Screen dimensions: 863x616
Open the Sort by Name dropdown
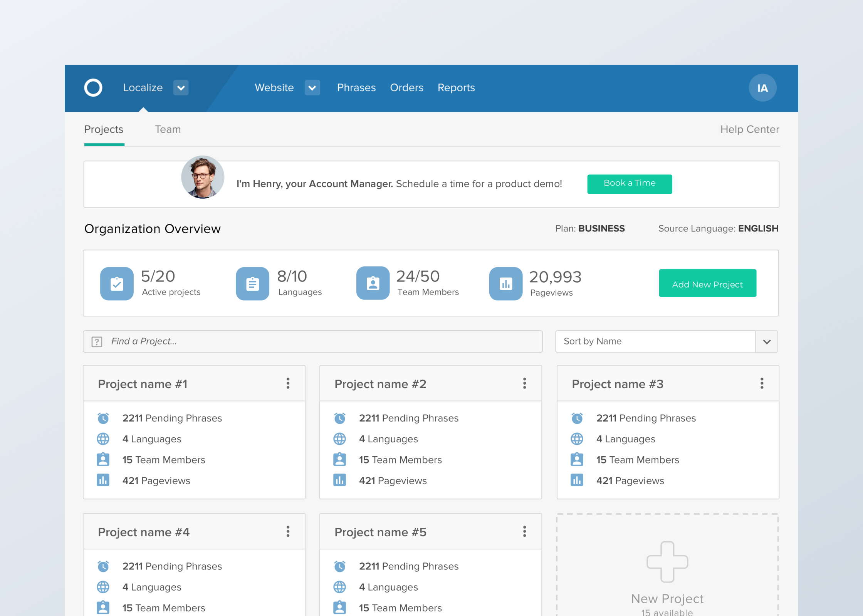coord(766,341)
